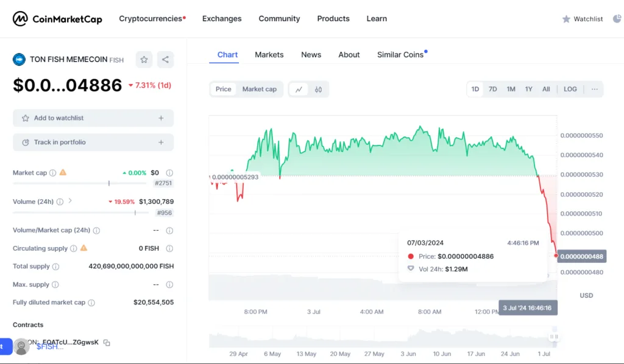Click the Watchlist star icon in header
624x364 pixels.
pyautogui.click(x=566, y=19)
